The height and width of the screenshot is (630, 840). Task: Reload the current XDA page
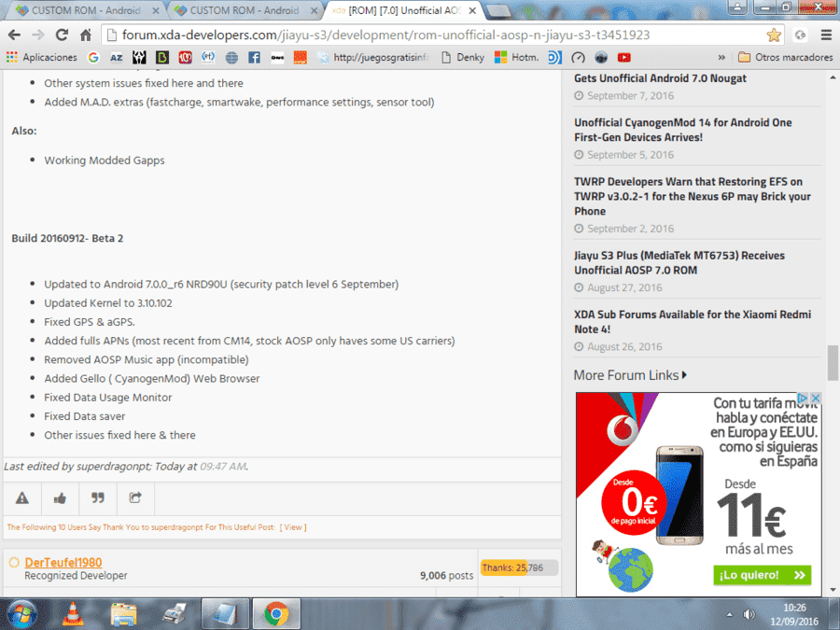click(x=62, y=35)
